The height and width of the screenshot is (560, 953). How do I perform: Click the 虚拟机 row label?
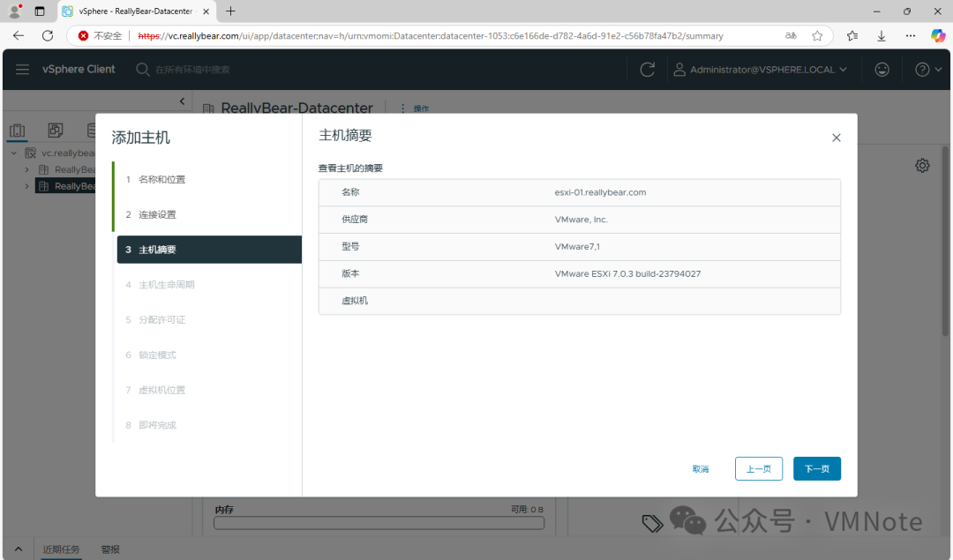(x=355, y=301)
